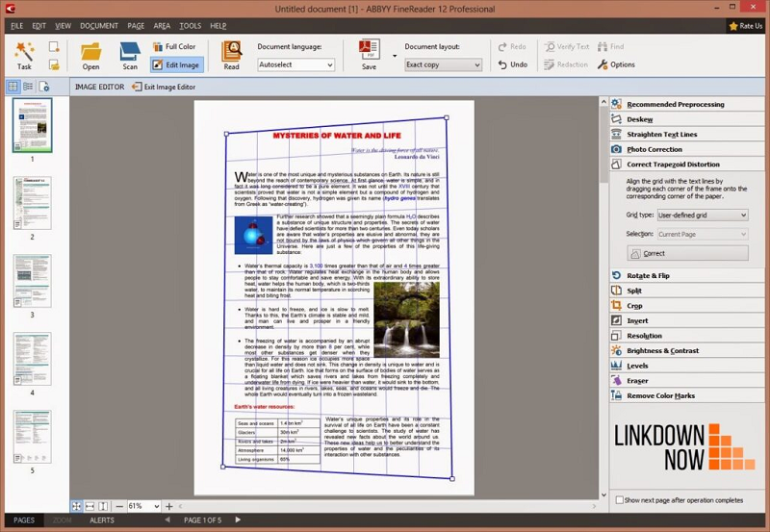Viewport: 770px width, 532px height.
Task: Click the Task wizard icon
Action: click(x=24, y=54)
